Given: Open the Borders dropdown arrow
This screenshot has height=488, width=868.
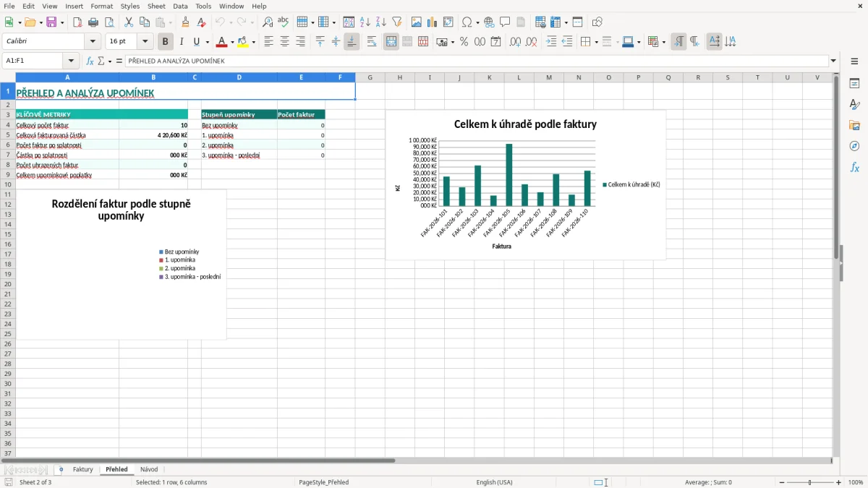Looking at the screenshot, I should (596, 42).
